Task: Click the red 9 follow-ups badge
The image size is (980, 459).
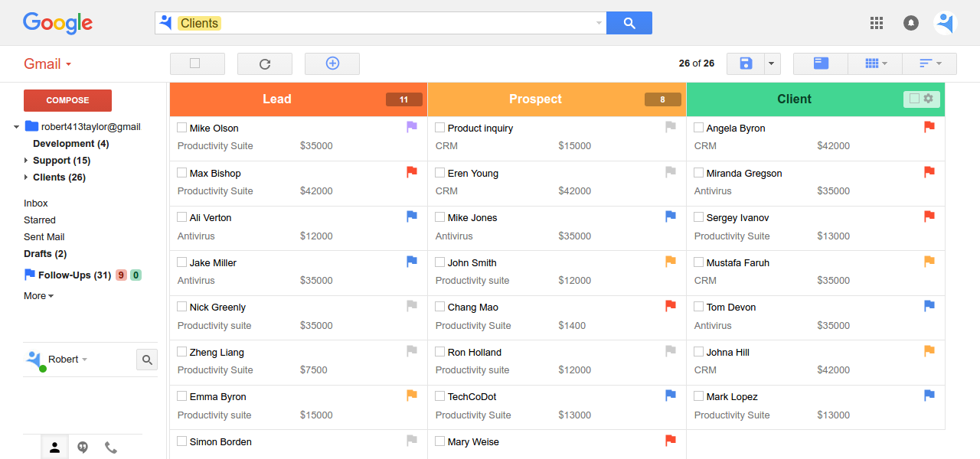Action: pos(121,275)
